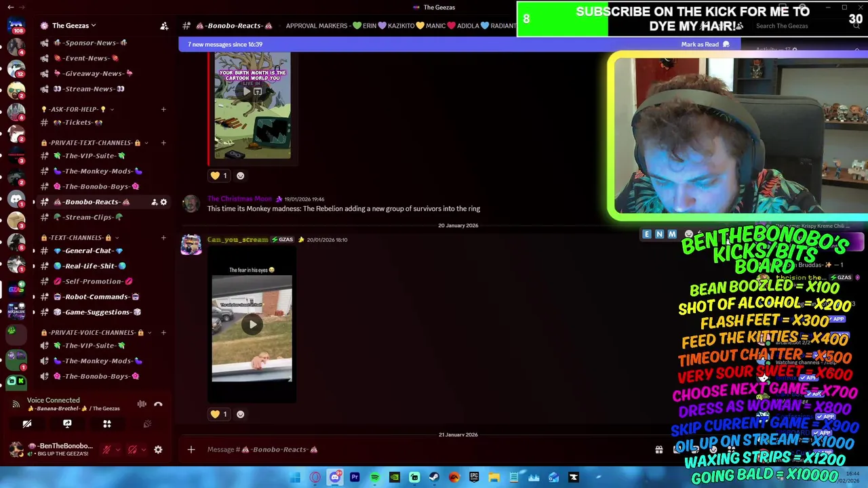The height and width of the screenshot is (488, 868).
Task: Start an activity in voice panel
Action: tap(107, 424)
